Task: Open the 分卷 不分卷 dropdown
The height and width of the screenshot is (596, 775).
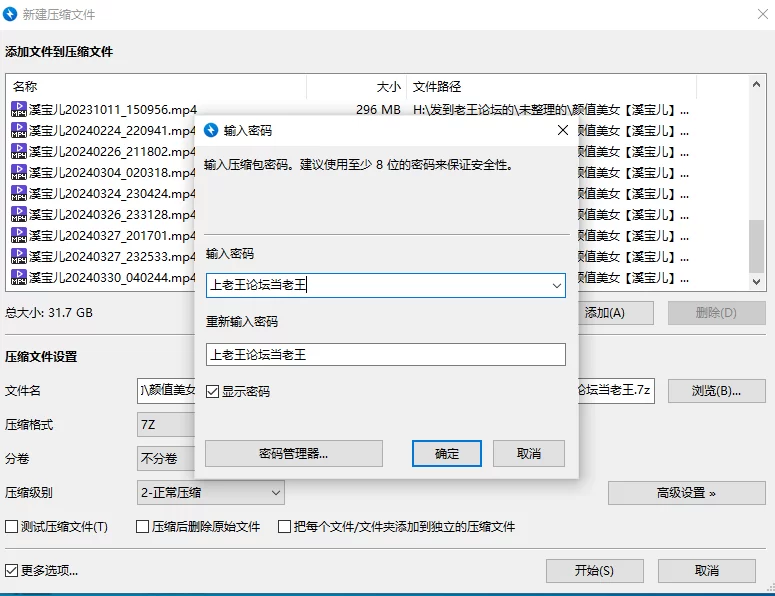Action: coord(166,459)
